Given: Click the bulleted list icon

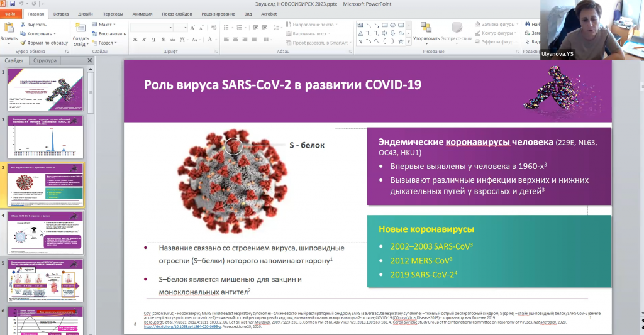Looking at the screenshot, I should pyautogui.click(x=226, y=28).
